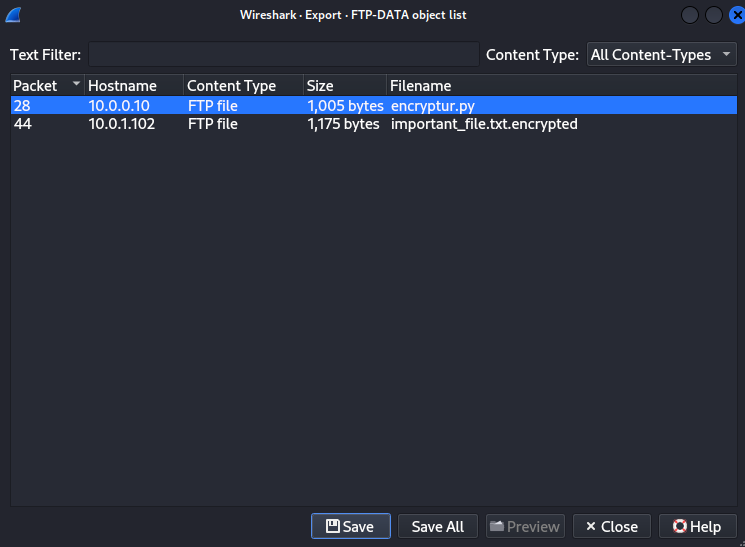Click the minimize window title bar button
745x547 pixels.
pyautogui.click(x=691, y=15)
